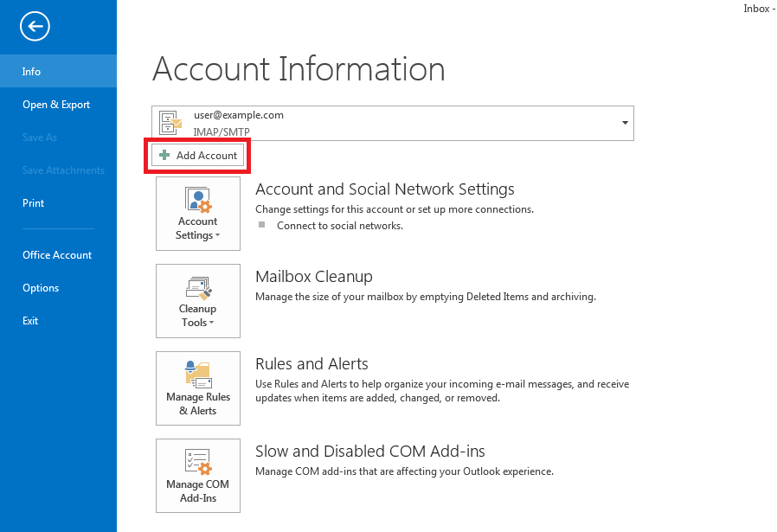This screenshot has width=777, height=532.
Task: Select the Info tab in the sidebar
Action: tap(32, 72)
